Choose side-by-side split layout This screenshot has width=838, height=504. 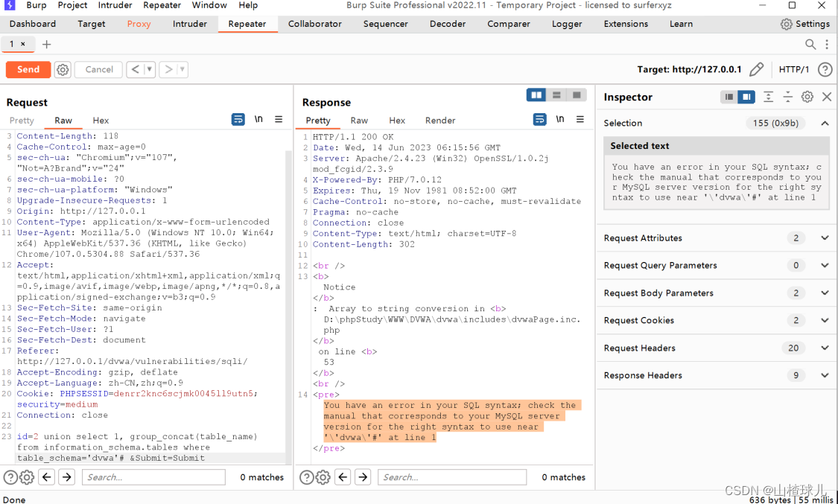[536, 95]
